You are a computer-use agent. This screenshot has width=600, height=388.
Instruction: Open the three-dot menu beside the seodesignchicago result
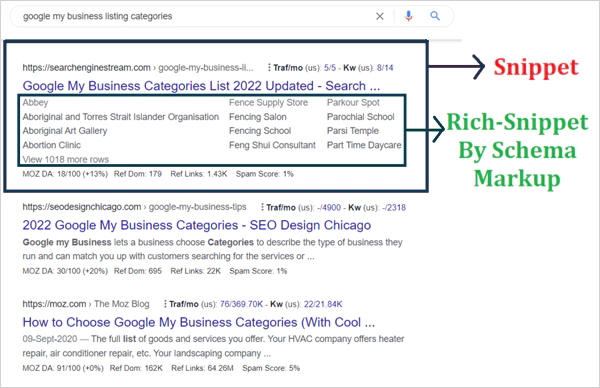262,207
